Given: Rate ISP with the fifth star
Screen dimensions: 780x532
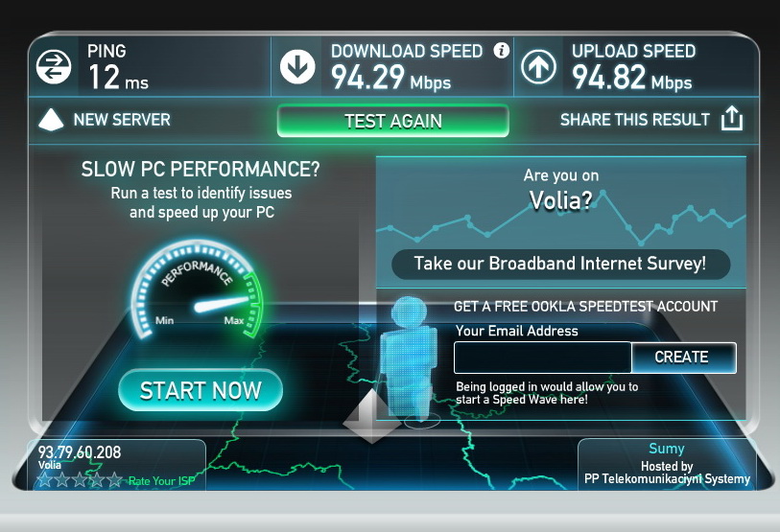Looking at the screenshot, I should pyautogui.click(x=115, y=480).
